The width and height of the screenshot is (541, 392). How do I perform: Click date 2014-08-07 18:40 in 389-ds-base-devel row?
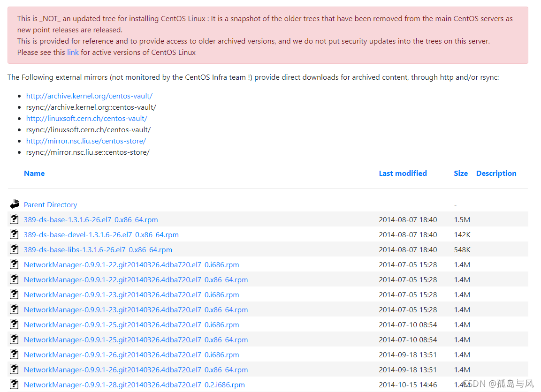click(408, 235)
